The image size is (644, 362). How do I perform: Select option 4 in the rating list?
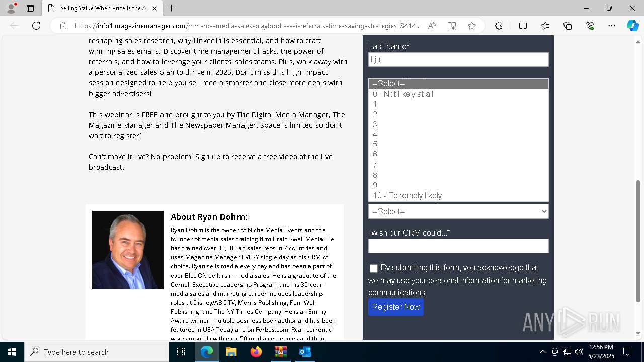pyautogui.click(x=458, y=134)
